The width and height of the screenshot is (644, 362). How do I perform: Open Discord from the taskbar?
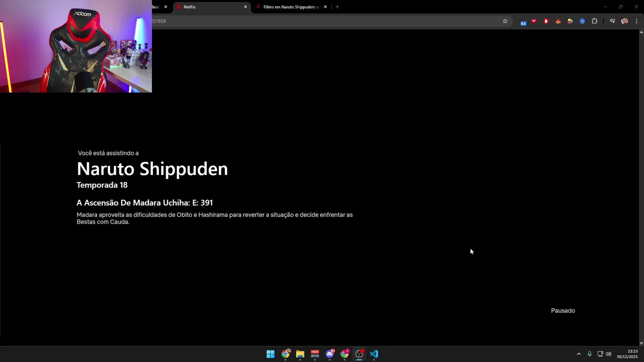click(x=330, y=354)
